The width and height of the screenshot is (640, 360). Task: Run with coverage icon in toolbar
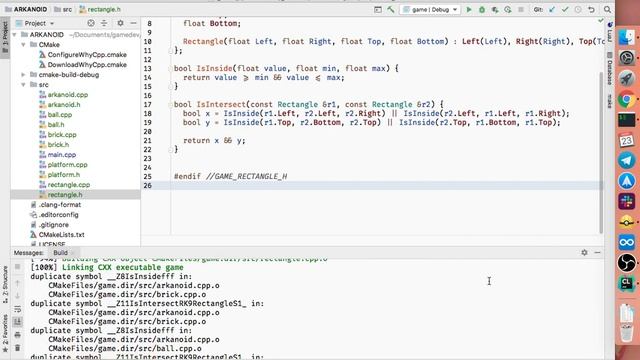[x=495, y=9]
